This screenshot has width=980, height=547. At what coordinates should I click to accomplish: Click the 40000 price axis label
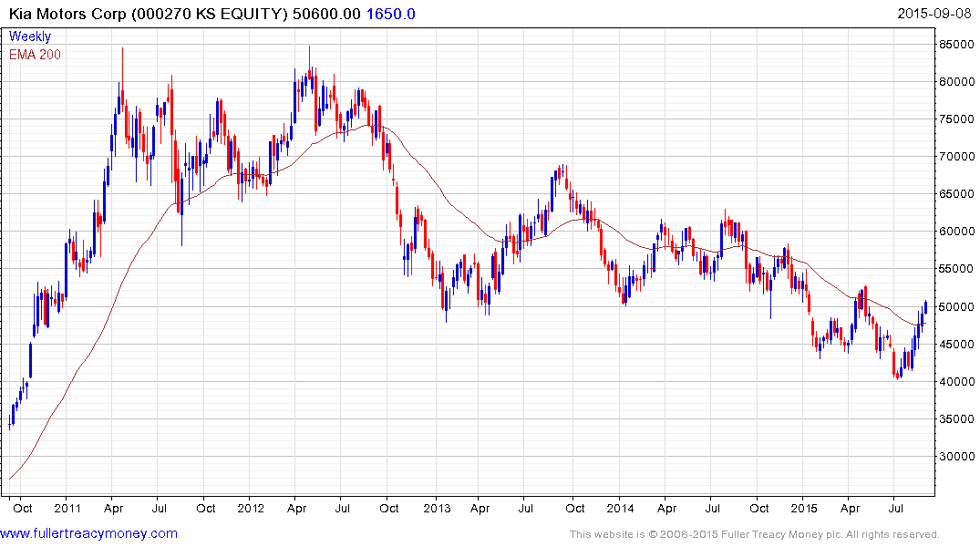point(956,381)
